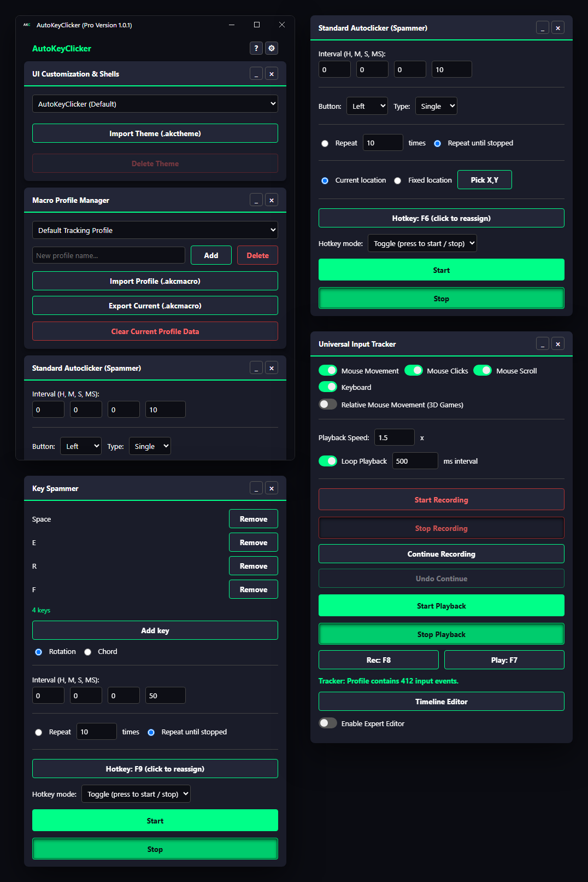Screen dimensions: 588x882
Task: Enable Expert Editor toggle
Action: click(x=328, y=723)
